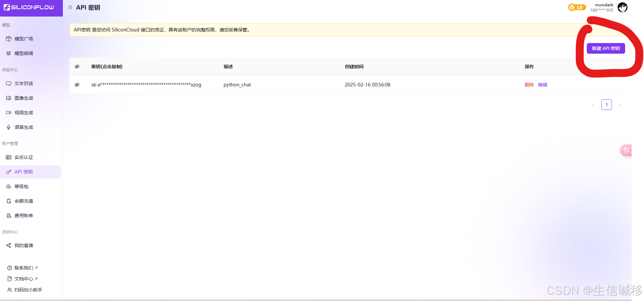Image resolution: width=644 pixels, height=301 pixels.
Task: Click the 文档中心 book icon
Action: [x=10, y=279]
